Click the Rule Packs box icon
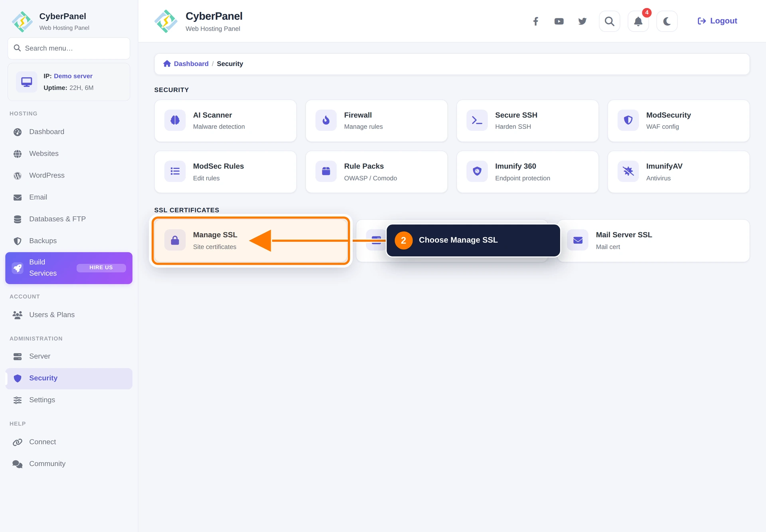The image size is (766, 532). (326, 171)
